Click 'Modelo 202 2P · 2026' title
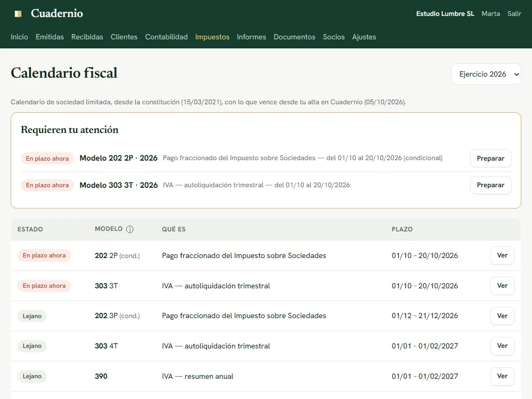The image size is (532, 399). (119, 158)
